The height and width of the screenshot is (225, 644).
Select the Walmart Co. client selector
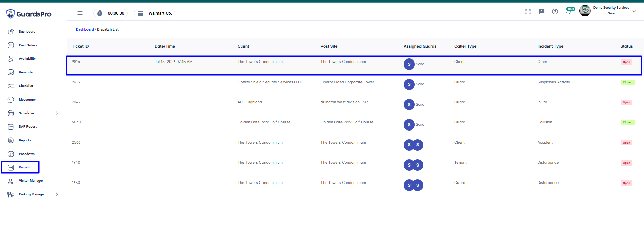(155, 13)
